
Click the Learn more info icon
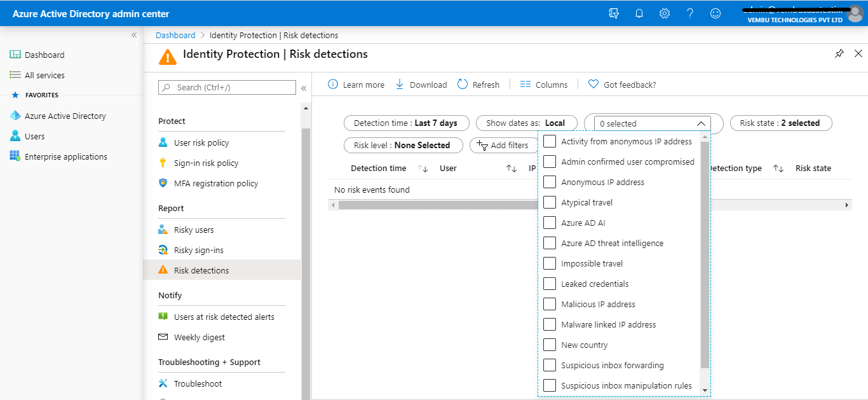333,85
